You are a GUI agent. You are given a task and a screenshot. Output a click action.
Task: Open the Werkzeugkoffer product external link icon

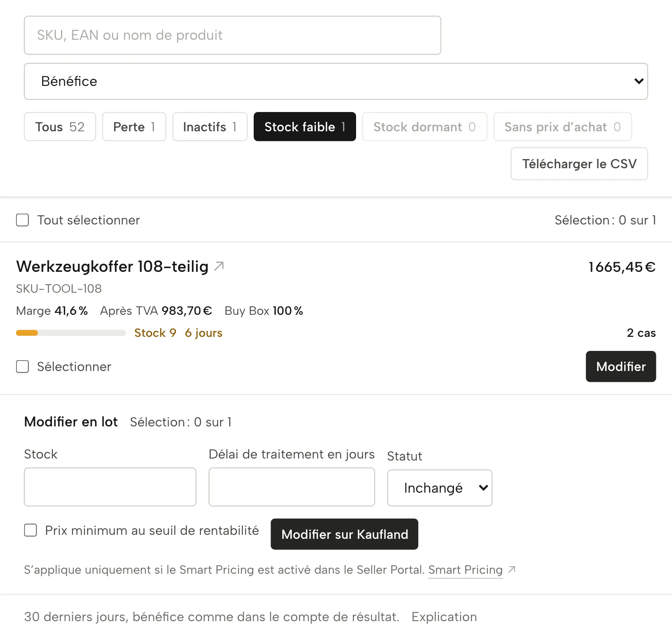[219, 266]
